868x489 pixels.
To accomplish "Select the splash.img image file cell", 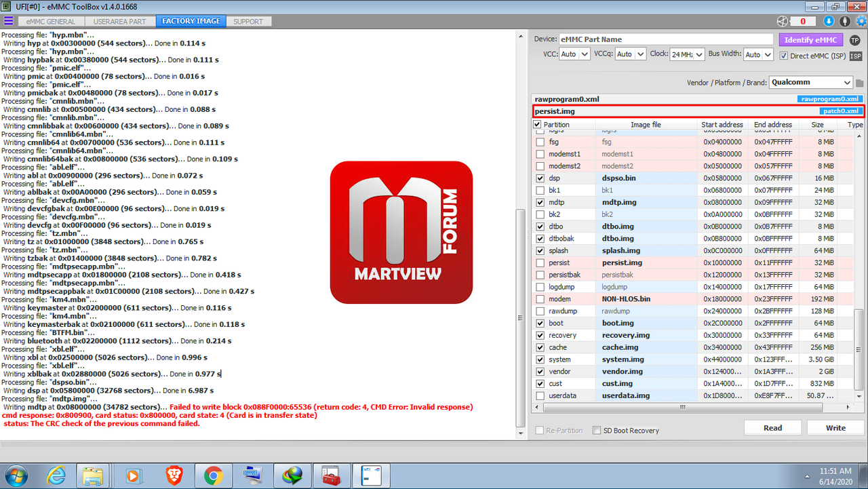I will click(647, 251).
